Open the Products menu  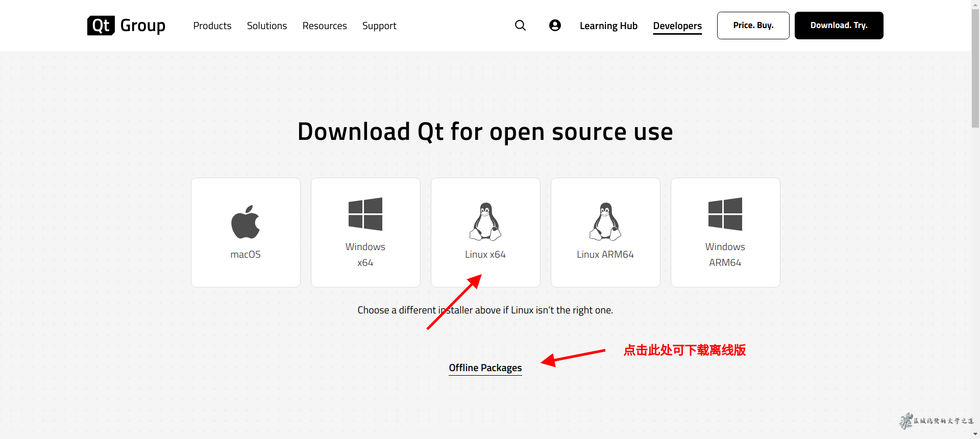(x=212, y=26)
